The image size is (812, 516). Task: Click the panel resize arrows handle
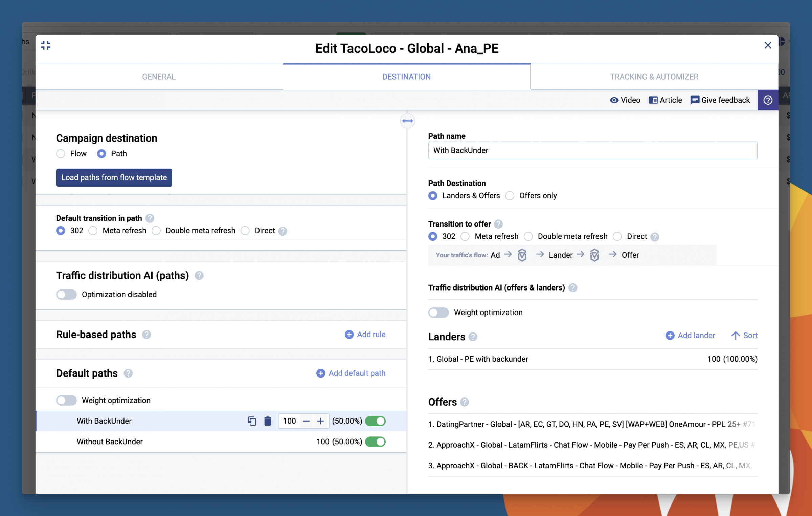[x=407, y=121]
